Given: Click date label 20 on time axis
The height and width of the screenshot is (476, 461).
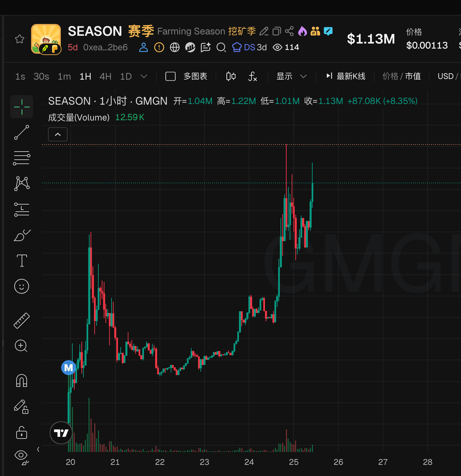Looking at the screenshot, I should click(x=71, y=462).
